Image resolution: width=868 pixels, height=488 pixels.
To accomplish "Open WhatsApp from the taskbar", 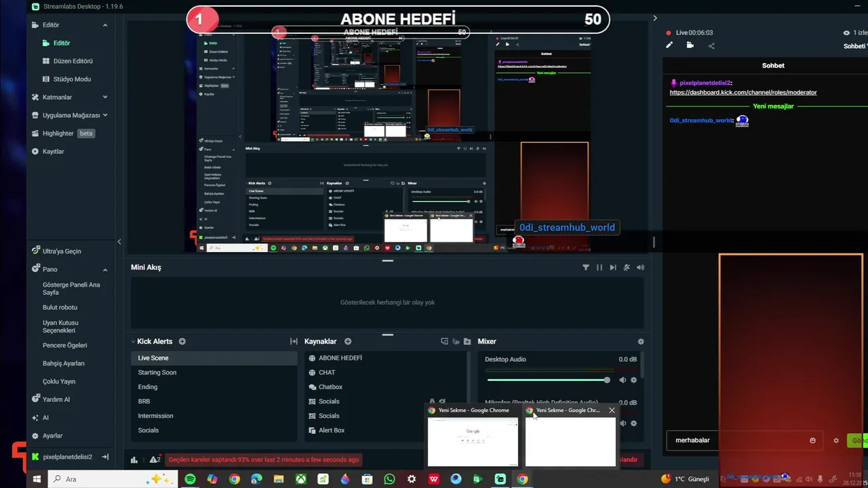I will [x=389, y=479].
